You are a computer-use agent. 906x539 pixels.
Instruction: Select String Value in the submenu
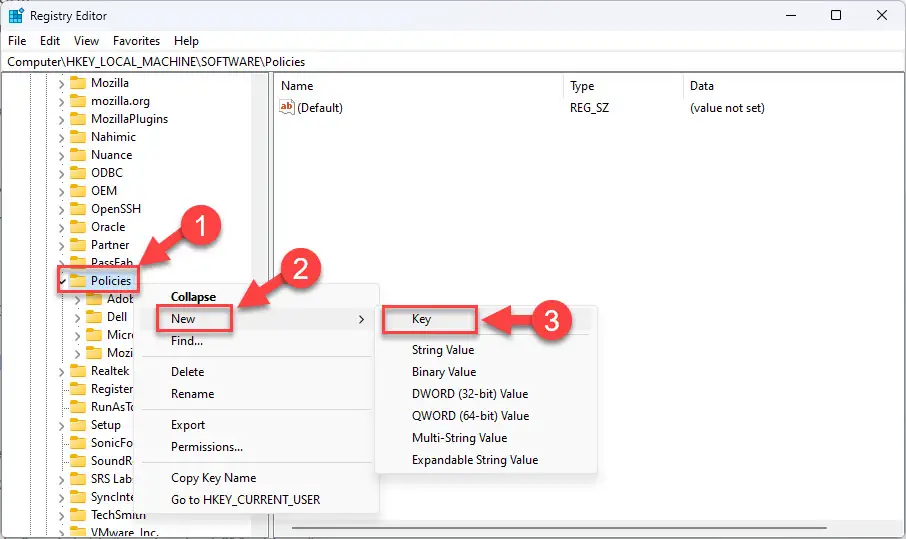486,350
